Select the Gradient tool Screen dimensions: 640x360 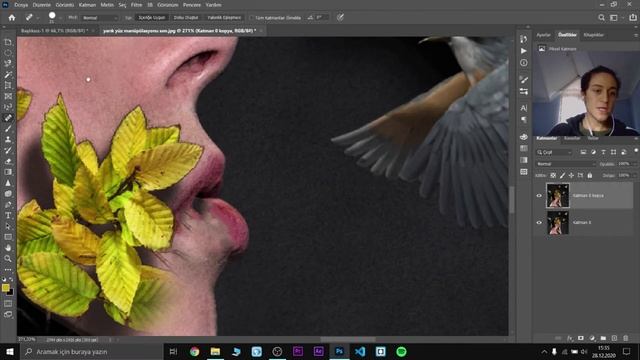point(8,172)
